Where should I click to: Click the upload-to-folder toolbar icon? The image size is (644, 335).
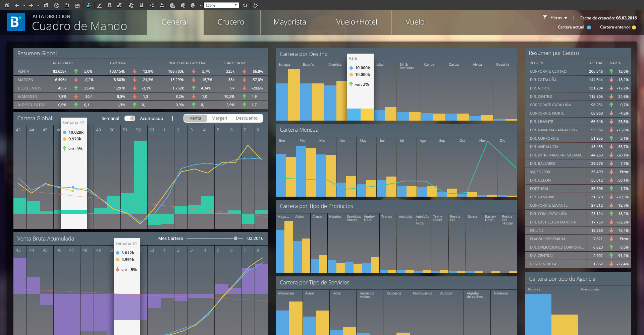pyautogui.click(x=46, y=5)
